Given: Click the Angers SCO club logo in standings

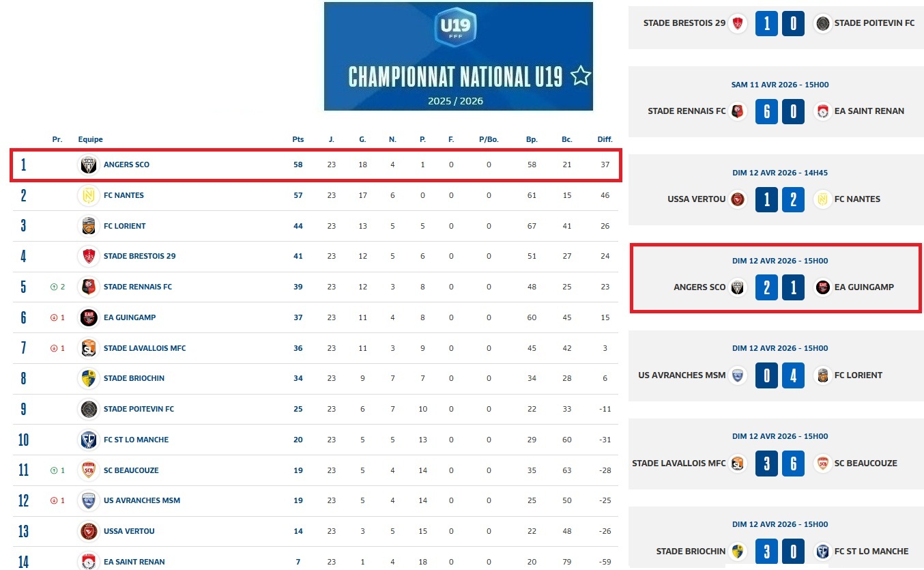Looking at the screenshot, I should coord(88,165).
